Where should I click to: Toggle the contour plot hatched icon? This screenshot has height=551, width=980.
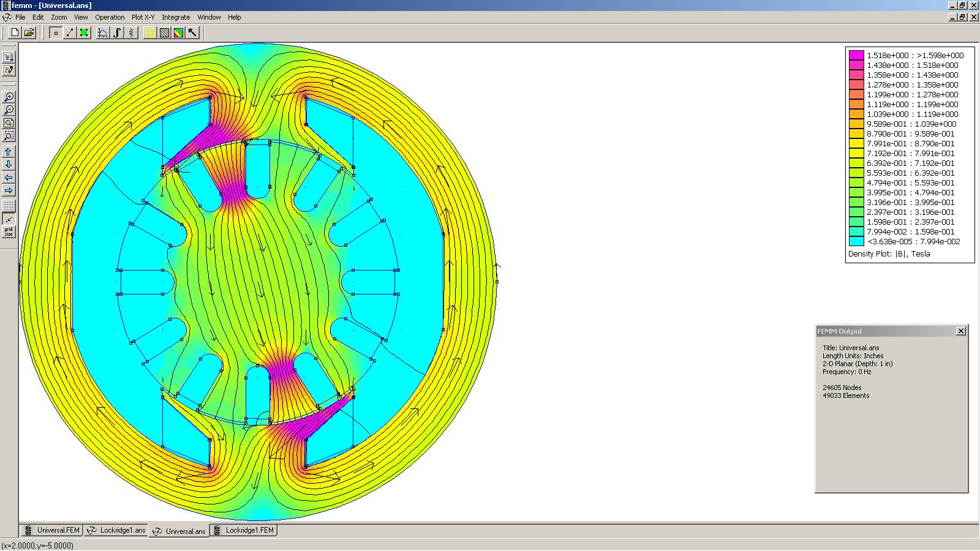(x=164, y=33)
